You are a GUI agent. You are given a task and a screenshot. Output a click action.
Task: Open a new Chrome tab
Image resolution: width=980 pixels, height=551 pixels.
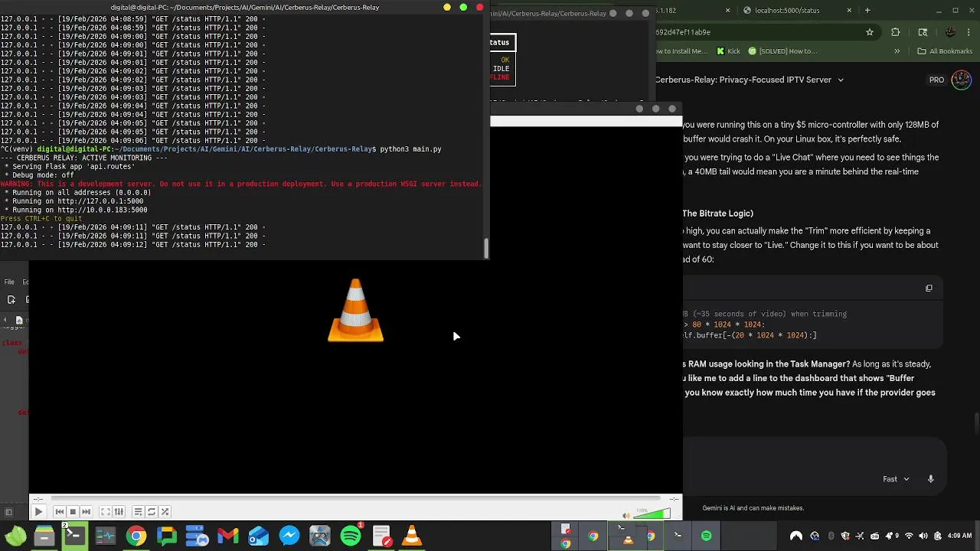(x=867, y=10)
